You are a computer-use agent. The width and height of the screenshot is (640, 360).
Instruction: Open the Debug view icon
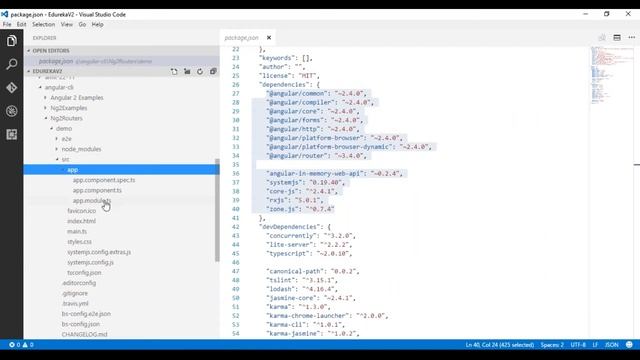(x=11, y=111)
